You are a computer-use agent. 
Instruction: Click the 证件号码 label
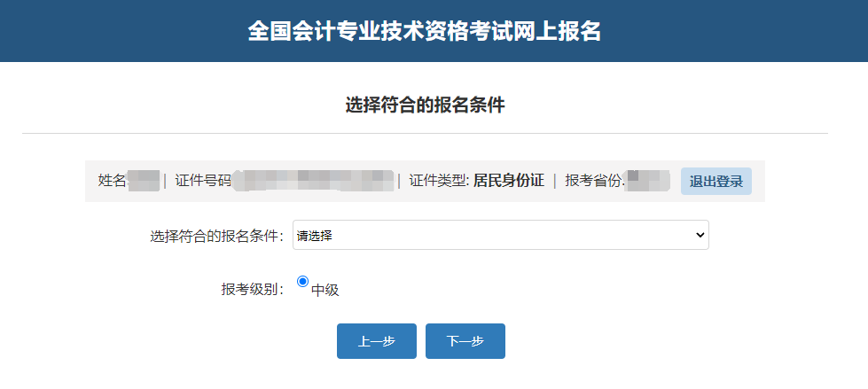pos(203,181)
